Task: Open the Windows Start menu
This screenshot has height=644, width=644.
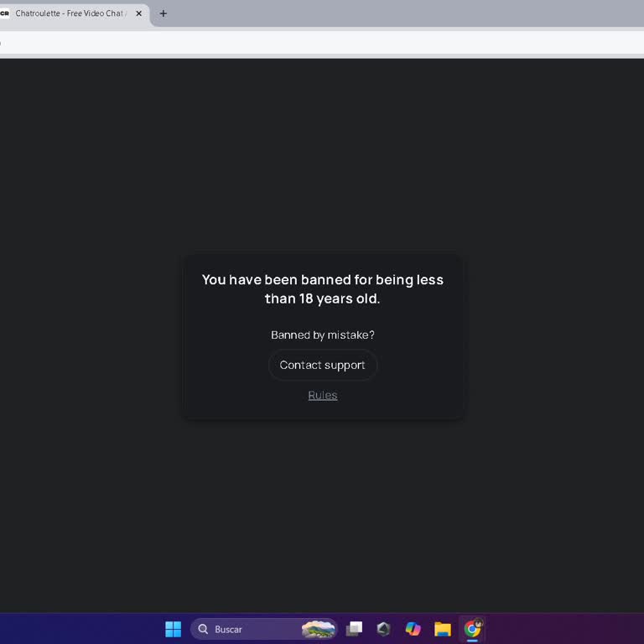Action: coord(173,629)
